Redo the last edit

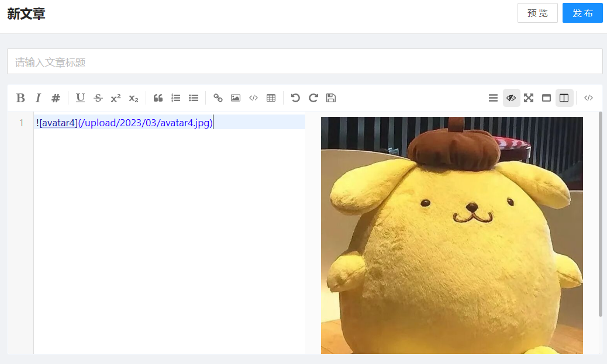(x=313, y=98)
